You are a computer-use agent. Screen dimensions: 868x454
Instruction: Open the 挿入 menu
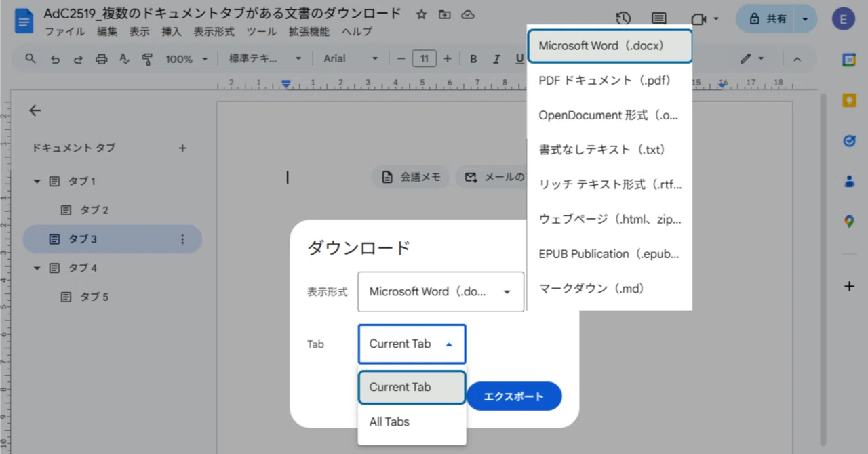click(x=172, y=32)
